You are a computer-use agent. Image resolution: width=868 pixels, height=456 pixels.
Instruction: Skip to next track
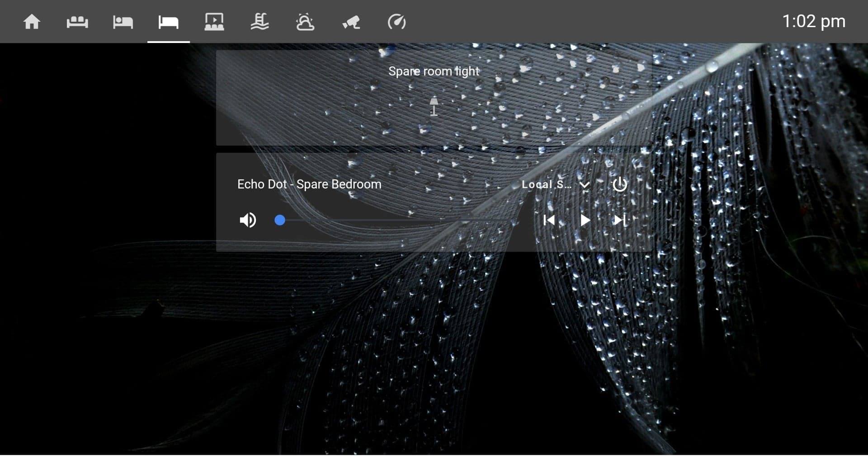point(620,220)
